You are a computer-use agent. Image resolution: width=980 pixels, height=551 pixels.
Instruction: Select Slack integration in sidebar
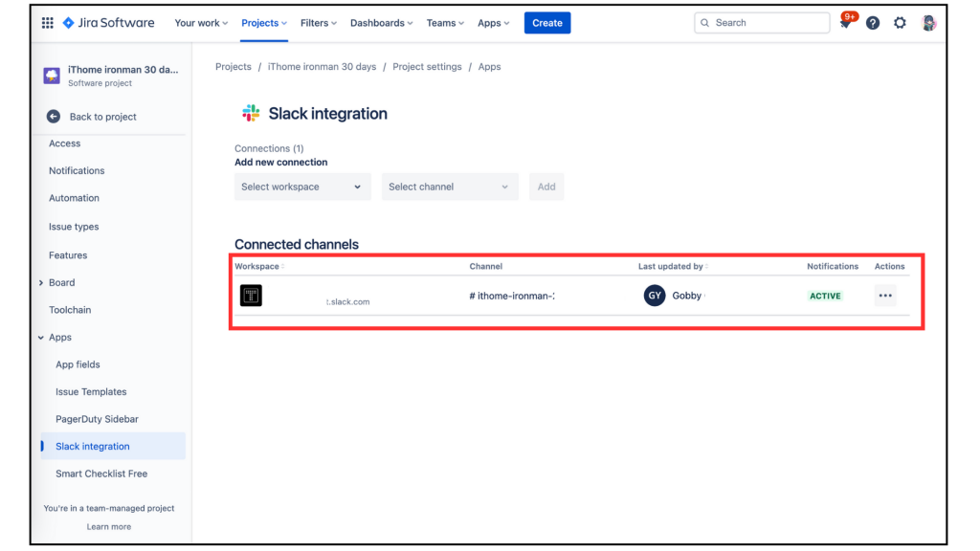[113, 446]
